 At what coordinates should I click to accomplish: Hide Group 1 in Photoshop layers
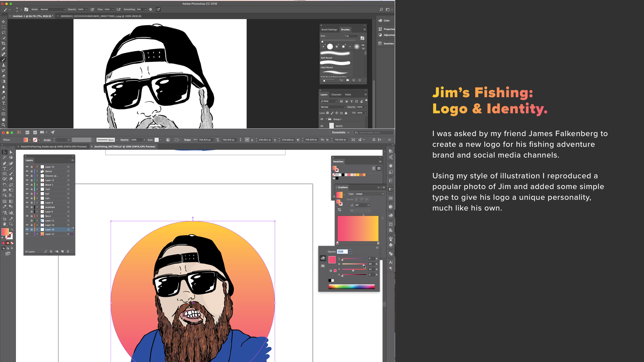click(322, 119)
